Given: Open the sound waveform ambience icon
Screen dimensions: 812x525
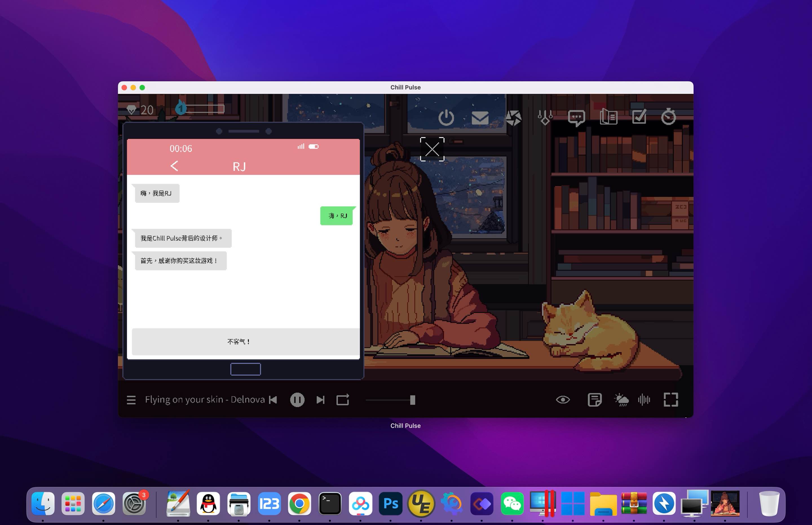Looking at the screenshot, I should click(644, 400).
